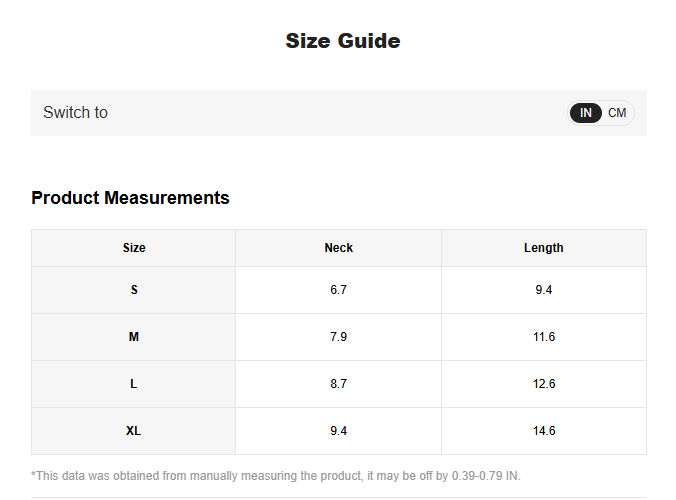Select the S size row label

[x=134, y=290]
